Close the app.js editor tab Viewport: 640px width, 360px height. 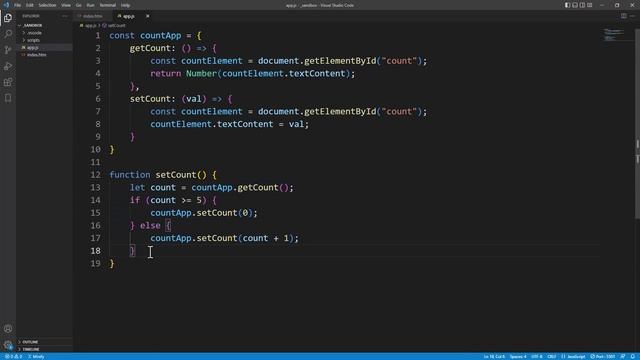point(147,16)
